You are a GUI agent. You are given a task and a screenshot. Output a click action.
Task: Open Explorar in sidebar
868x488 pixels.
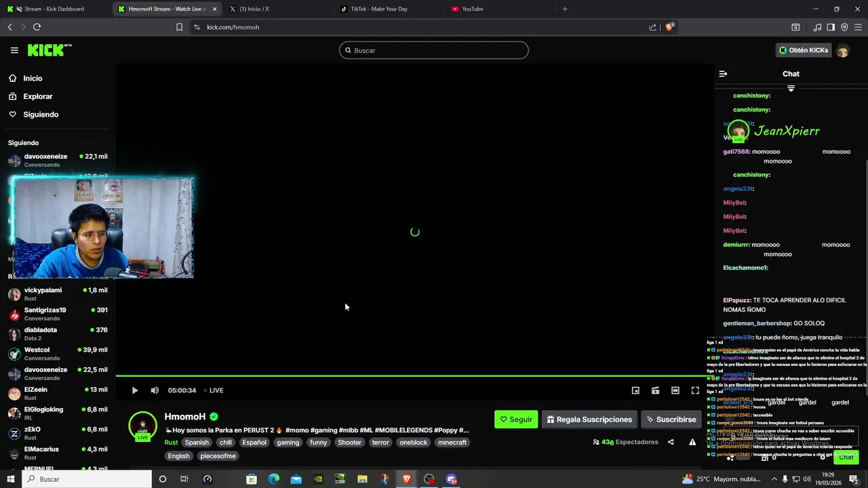[37, 96]
